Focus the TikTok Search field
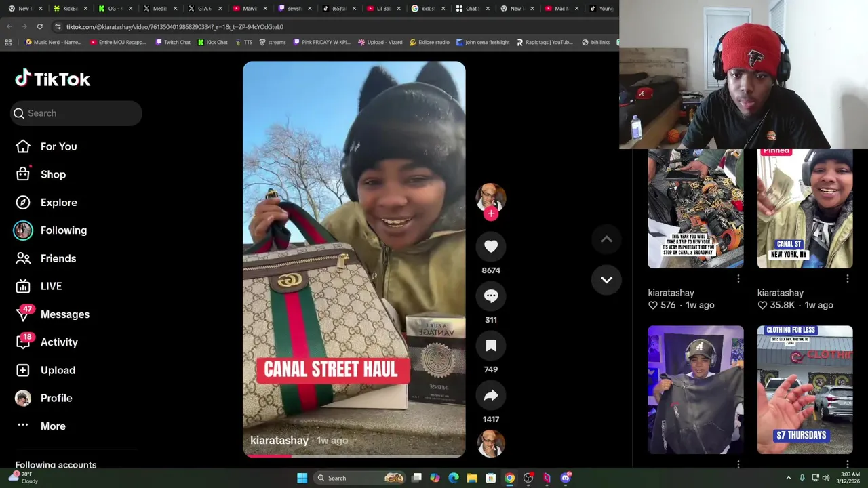Screen dimensions: 868x488 coord(76,113)
